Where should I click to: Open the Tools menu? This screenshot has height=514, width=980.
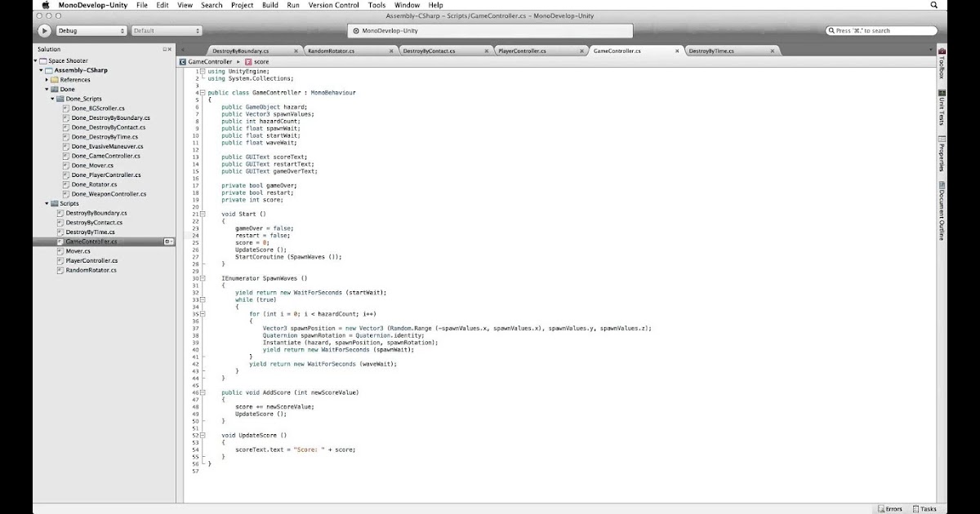(376, 5)
